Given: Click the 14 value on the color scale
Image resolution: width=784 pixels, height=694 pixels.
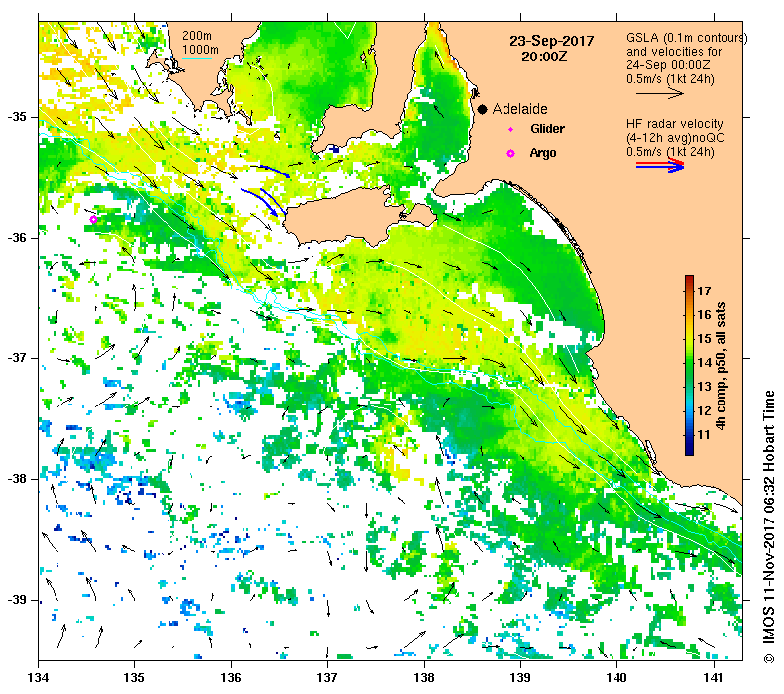Looking at the screenshot, I should tap(704, 363).
